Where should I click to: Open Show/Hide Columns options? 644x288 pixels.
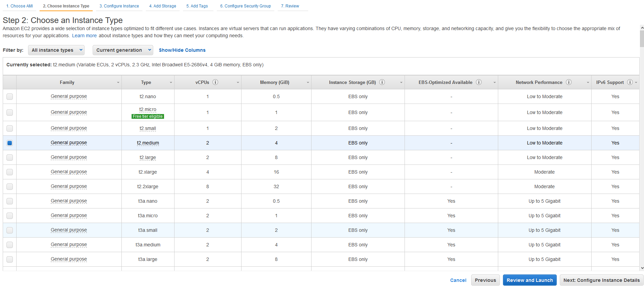(182, 50)
